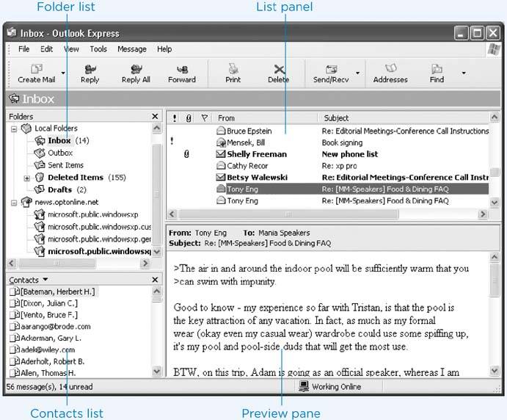Expand the Deleted Items folder
This screenshot has height=420, width=507.
coord(27,178)
